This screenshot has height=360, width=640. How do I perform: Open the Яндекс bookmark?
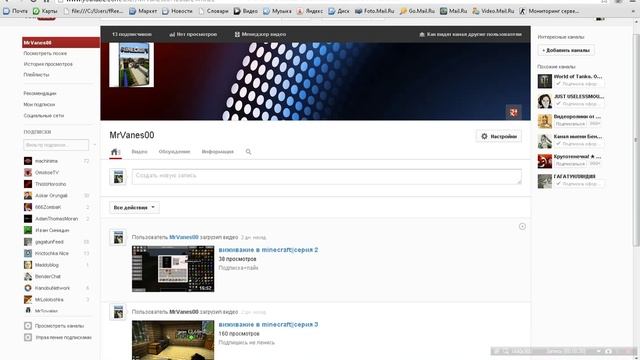pyautogui.click(x=310, y=11)
